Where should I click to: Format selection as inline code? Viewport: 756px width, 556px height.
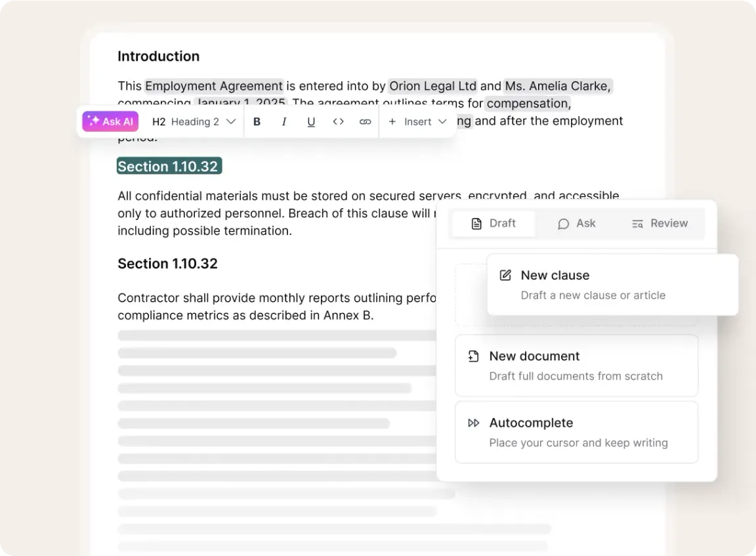point(338,121)
